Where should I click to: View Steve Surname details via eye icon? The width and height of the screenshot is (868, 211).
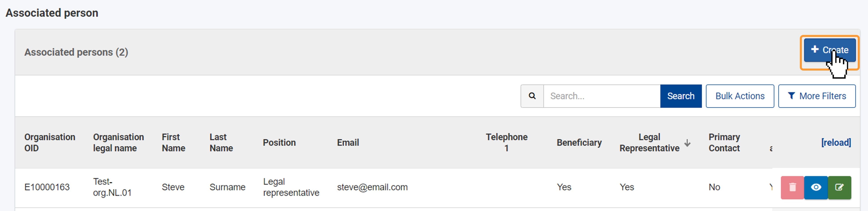tap(816, 187)
